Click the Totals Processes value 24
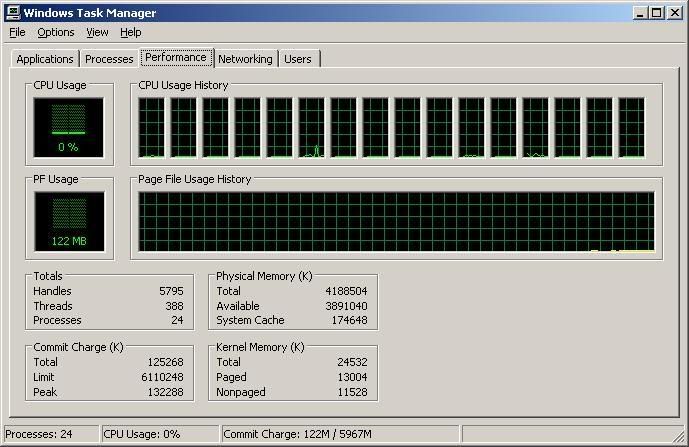This screenshot has height=447, width=689. click(x=178, y=320)
